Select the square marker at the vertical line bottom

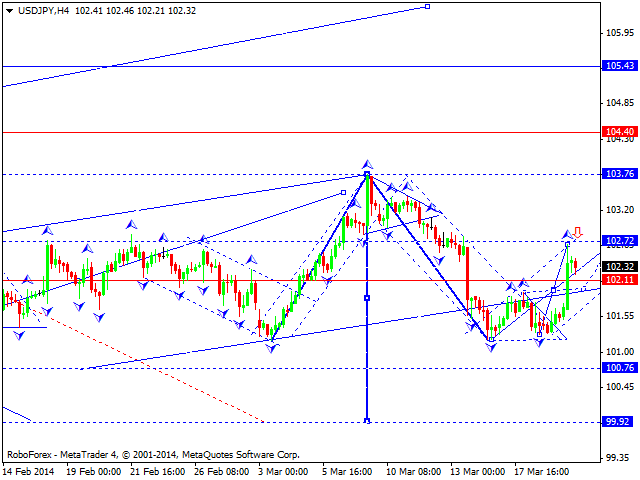point(367,421)
